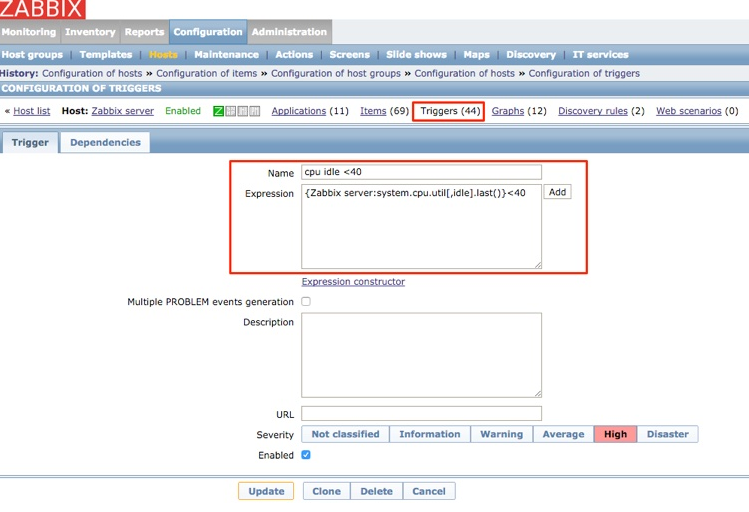
Task: Open the Reports menu tab
Action: click(144, 32)
